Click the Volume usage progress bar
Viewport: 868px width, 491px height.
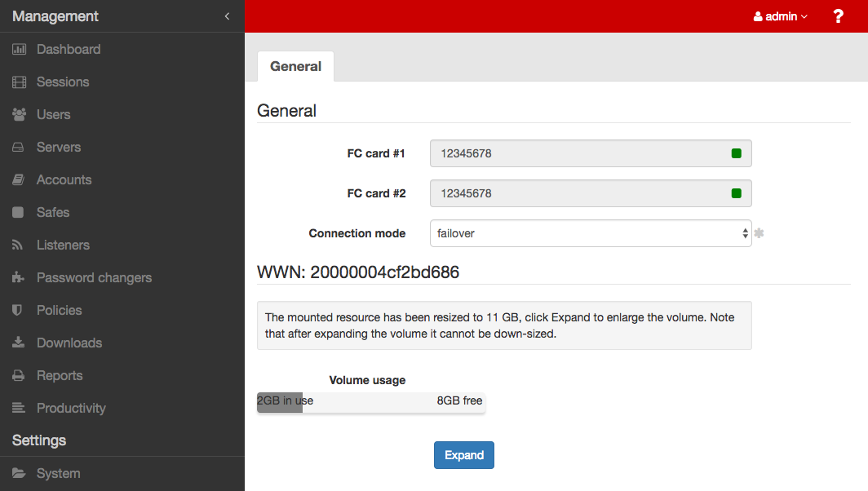tap(371, 401)
